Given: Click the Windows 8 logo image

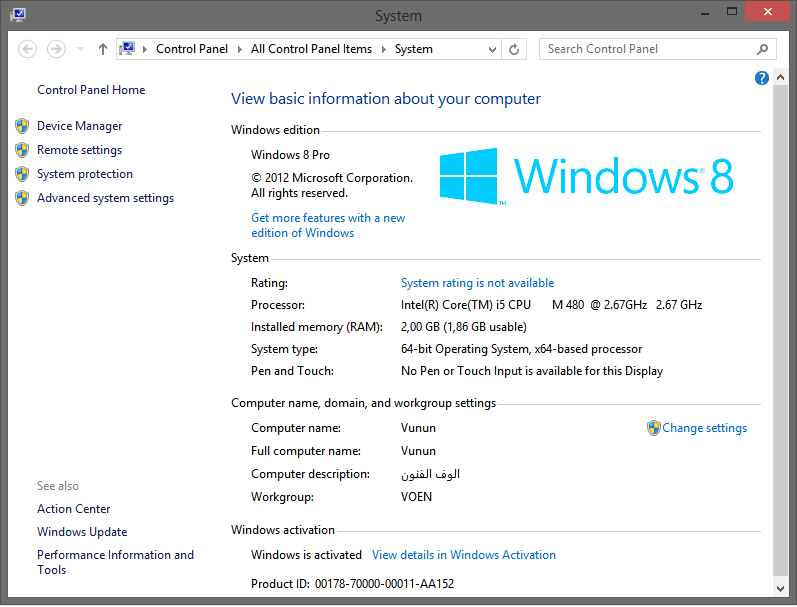Looking at the screenshot, I should click(x=586, y=176).
